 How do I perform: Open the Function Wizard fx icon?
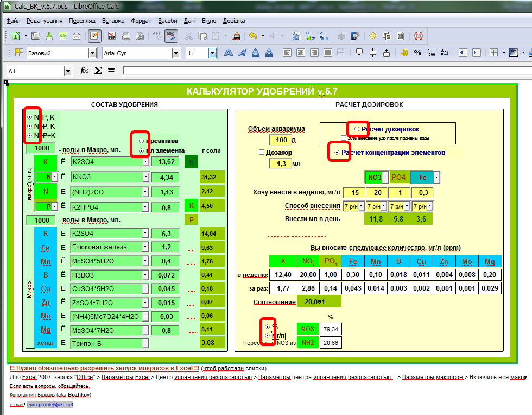click(84, 71)
